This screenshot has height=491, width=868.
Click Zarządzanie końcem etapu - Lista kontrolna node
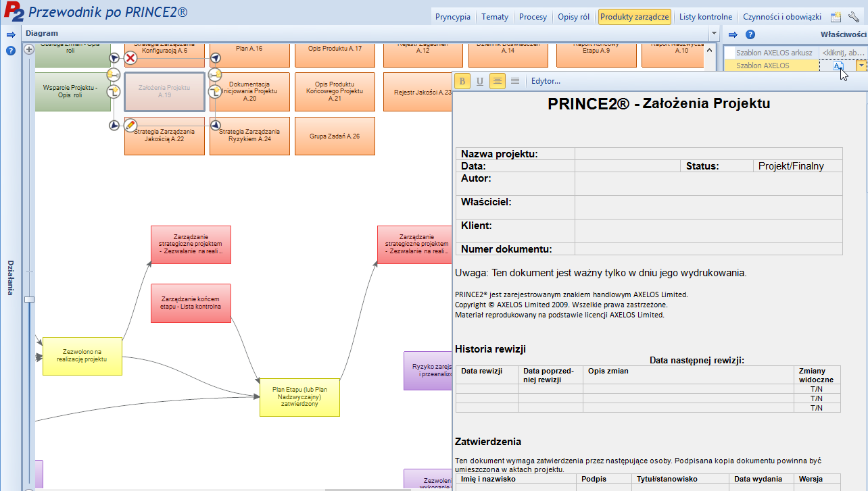point(191,303)
